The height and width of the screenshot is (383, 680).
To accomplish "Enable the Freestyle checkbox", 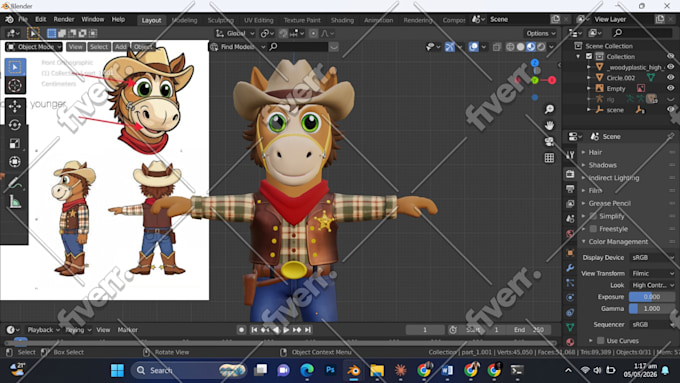I will pyautogui.click(x=593, y=229).
